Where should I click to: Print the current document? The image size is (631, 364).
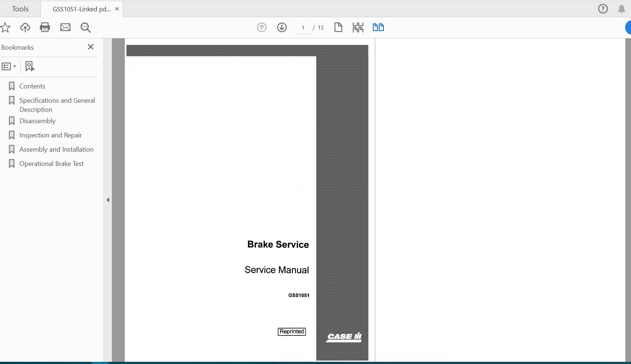point(45,27)
